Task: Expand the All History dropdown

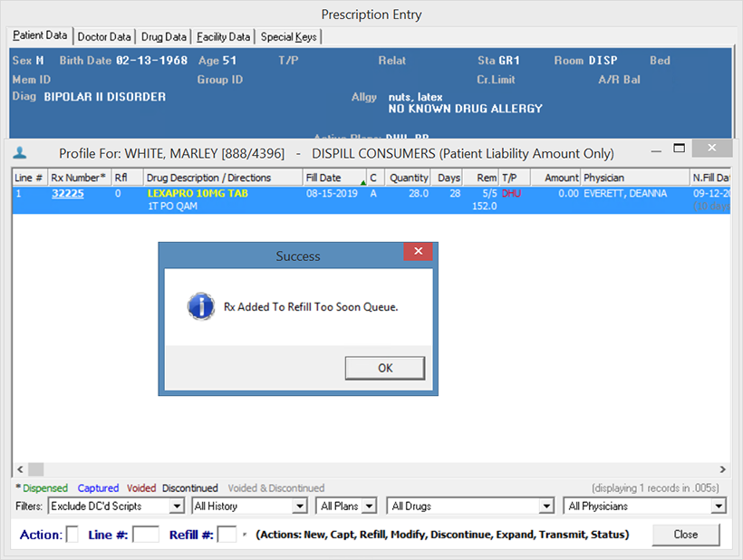Action: click(x=250, y=507)
